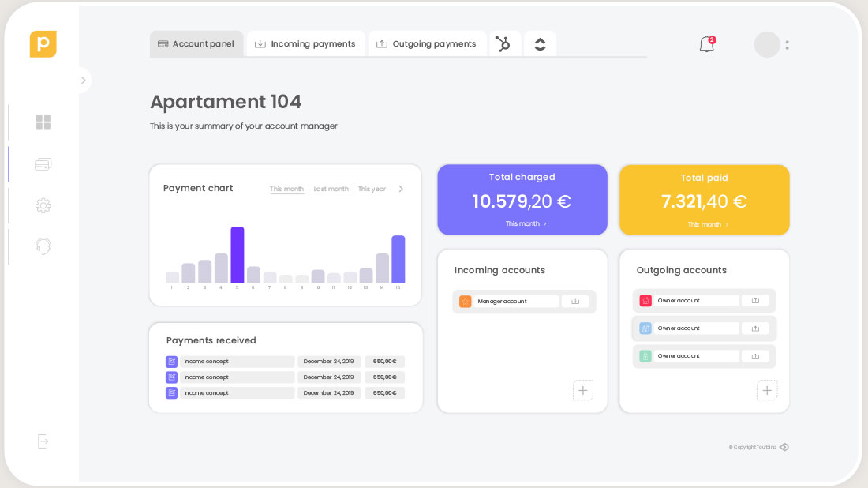868x488 pixels.
Task: Click the tallest purple bar for day 5
Action: tap(237, 255)
